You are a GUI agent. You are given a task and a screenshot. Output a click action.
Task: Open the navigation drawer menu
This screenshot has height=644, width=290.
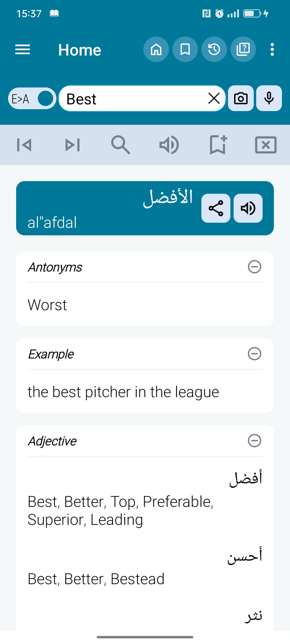(23, 49)
